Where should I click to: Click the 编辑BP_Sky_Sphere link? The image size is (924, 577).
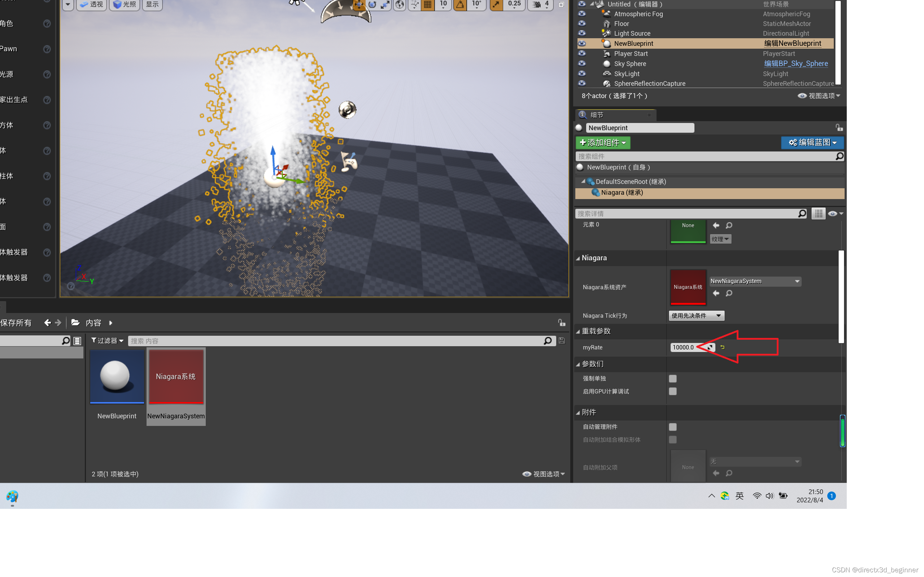point(796,64)
